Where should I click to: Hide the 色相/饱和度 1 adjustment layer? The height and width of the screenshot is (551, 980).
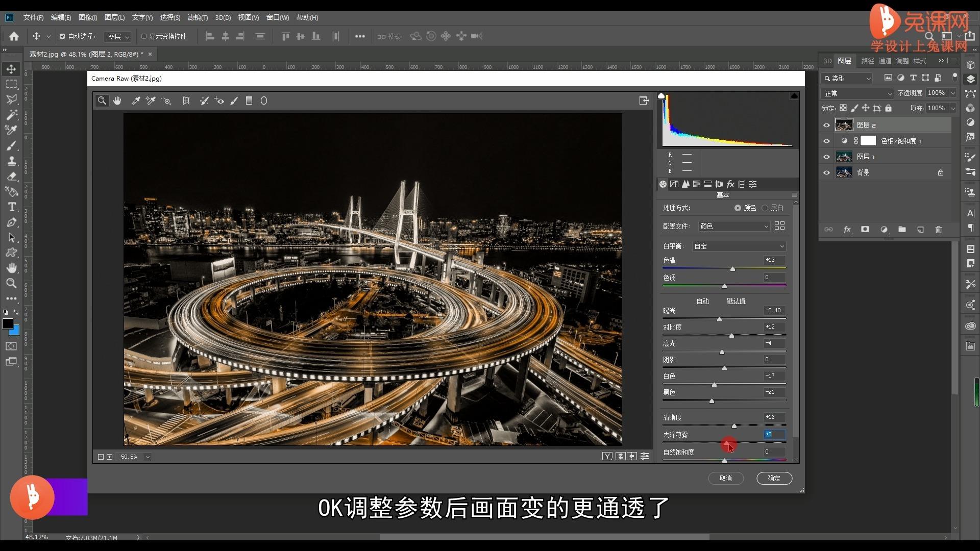pyautogui.click(x=826, y=141)
